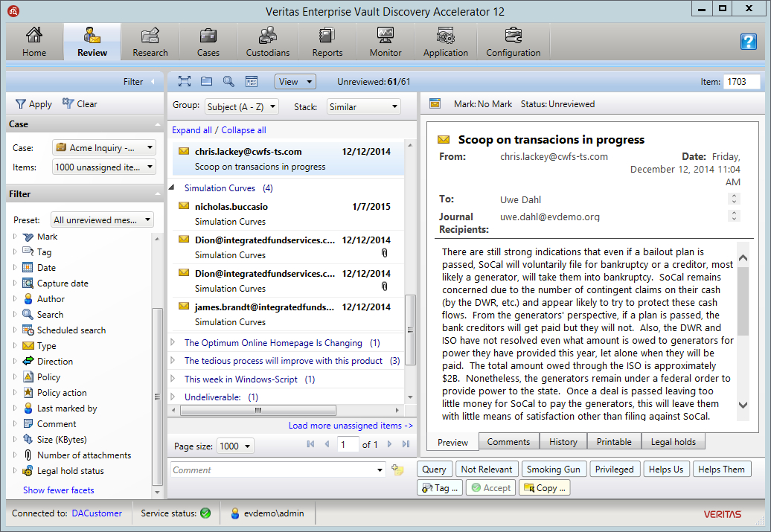Switch to the Printable tab
Viewport: 771px width, 532px height.
pyautogui.click(x=614, y=441)
